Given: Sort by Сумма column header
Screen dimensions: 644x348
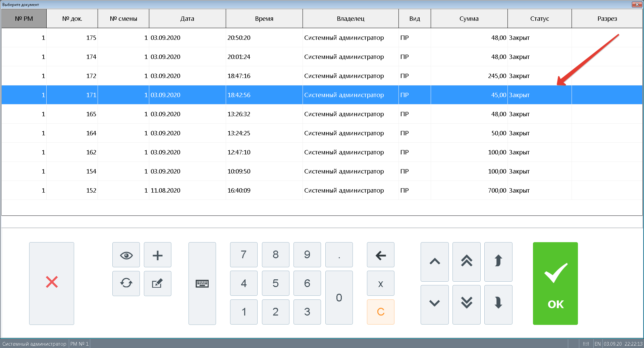Looking at the screenshot, I should point(469,18).
